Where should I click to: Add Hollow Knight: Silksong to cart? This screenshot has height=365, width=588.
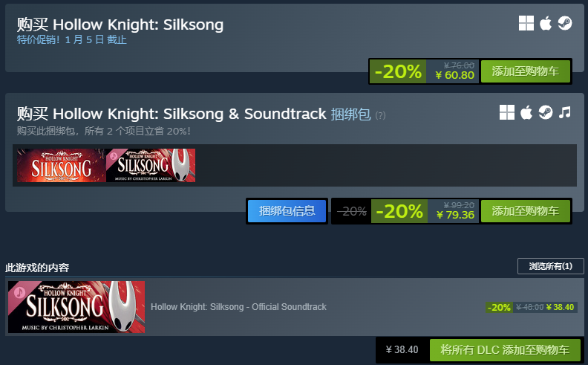pyautogui.click(x=525, y=71)
